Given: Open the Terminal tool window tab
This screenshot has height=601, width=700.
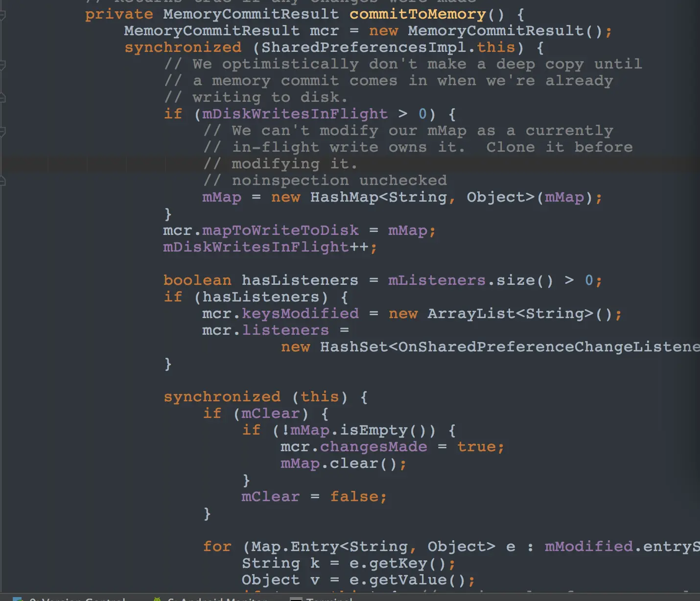Looking at the screenshot, I should [321, 599].
